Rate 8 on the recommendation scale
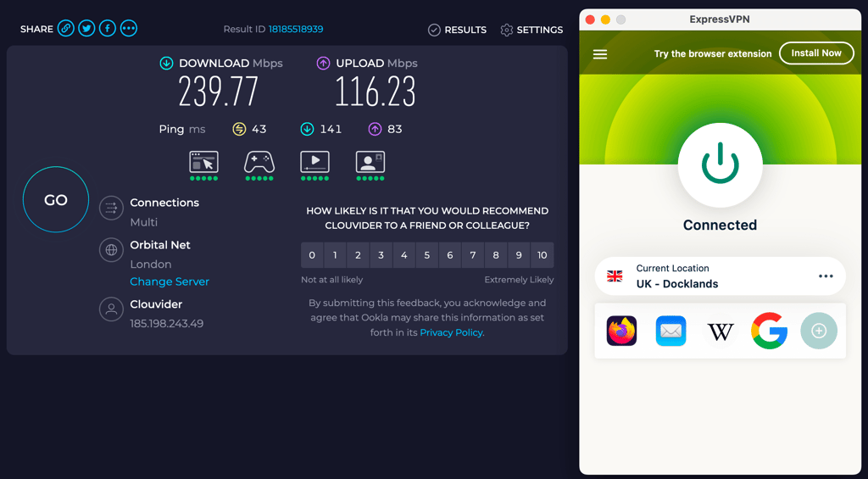Screen dimensions: 868x479 [x=496, y=255]
